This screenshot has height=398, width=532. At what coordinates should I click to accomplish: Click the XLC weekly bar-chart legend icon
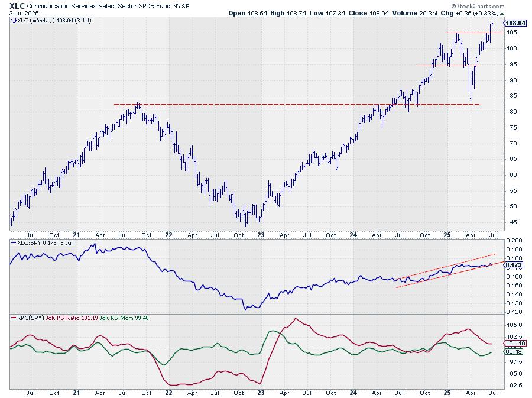14,21
